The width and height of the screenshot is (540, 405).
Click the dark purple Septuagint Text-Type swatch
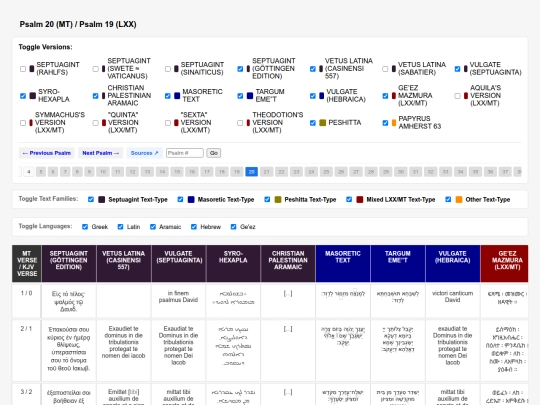click(x=102, y=199)
